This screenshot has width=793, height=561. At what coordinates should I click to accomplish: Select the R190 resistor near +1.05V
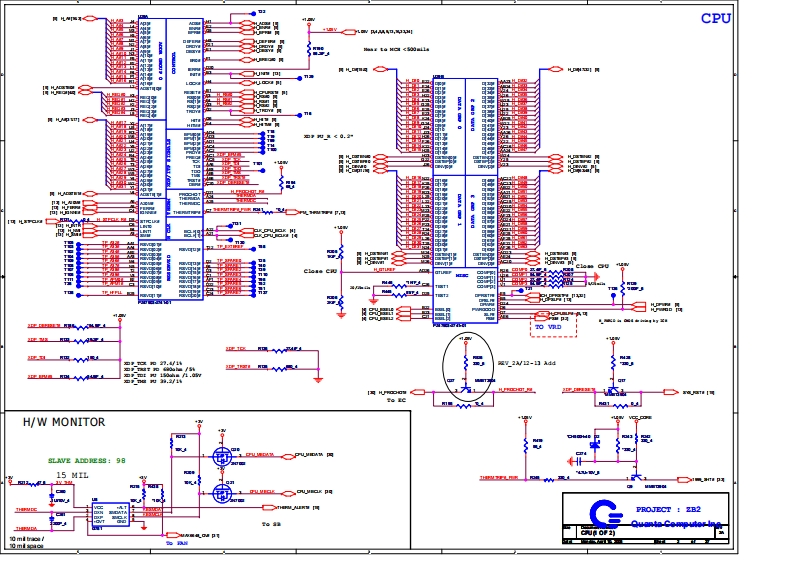[310, 46]
